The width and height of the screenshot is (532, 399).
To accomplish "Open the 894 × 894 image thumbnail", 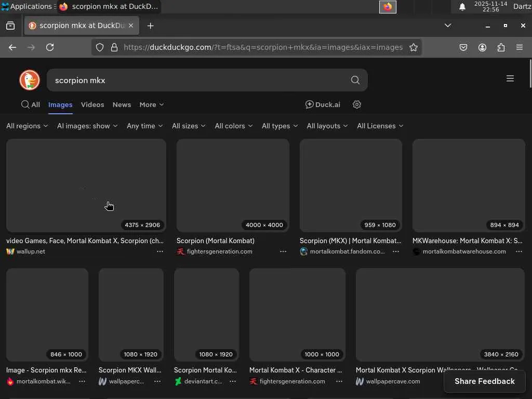I will [x=469, y=185].
